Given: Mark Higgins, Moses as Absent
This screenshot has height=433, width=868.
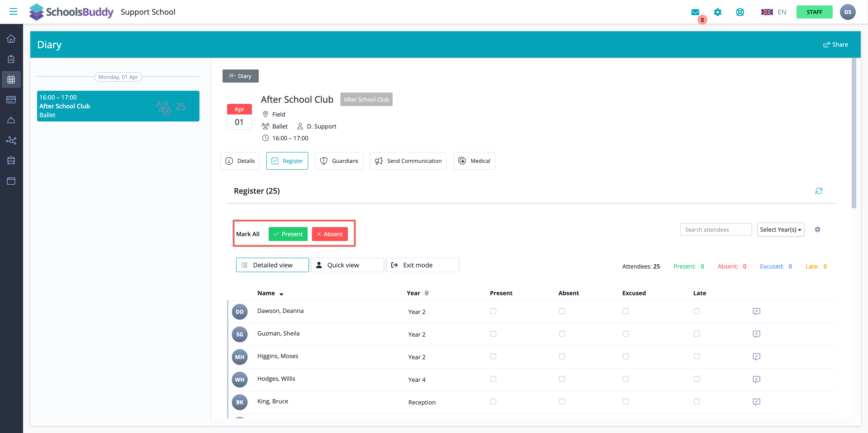Looking at the screenshot, I should tap(562, 356).
